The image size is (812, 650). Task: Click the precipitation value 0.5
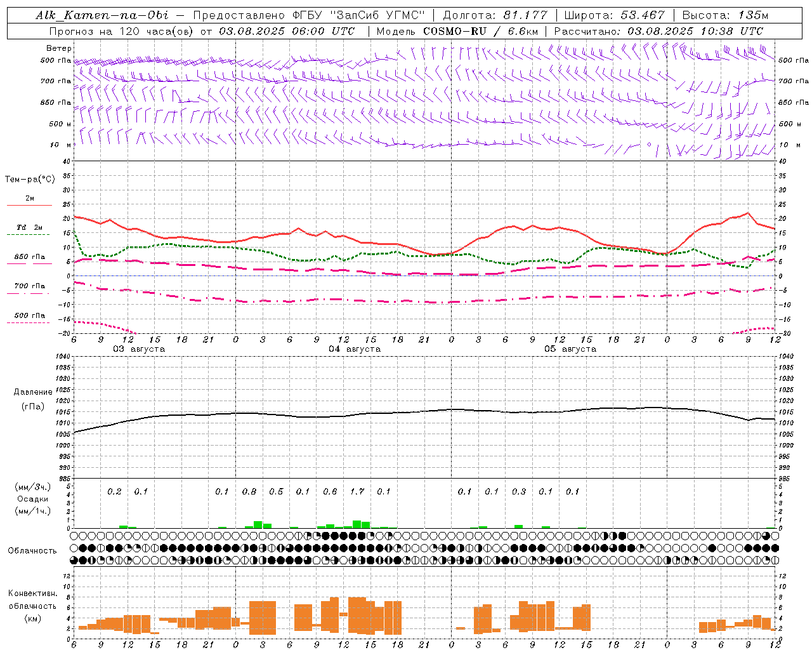[x=276, y=491]
